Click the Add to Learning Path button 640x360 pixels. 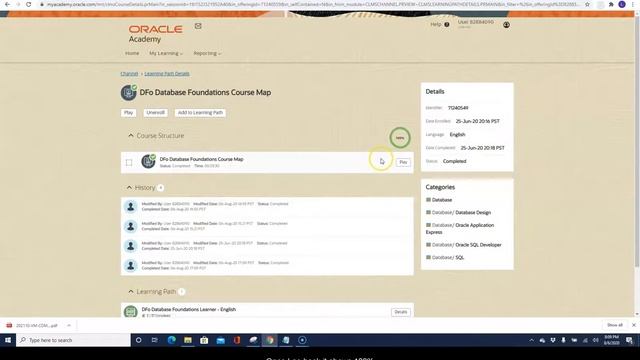point(200,113)
